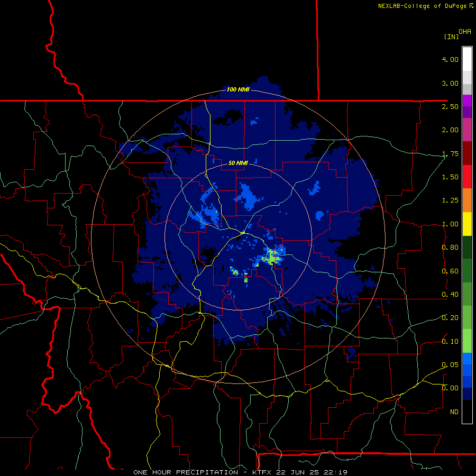Pick the white swatch atop the legend

pyautogui.click(x=467, y=59)
